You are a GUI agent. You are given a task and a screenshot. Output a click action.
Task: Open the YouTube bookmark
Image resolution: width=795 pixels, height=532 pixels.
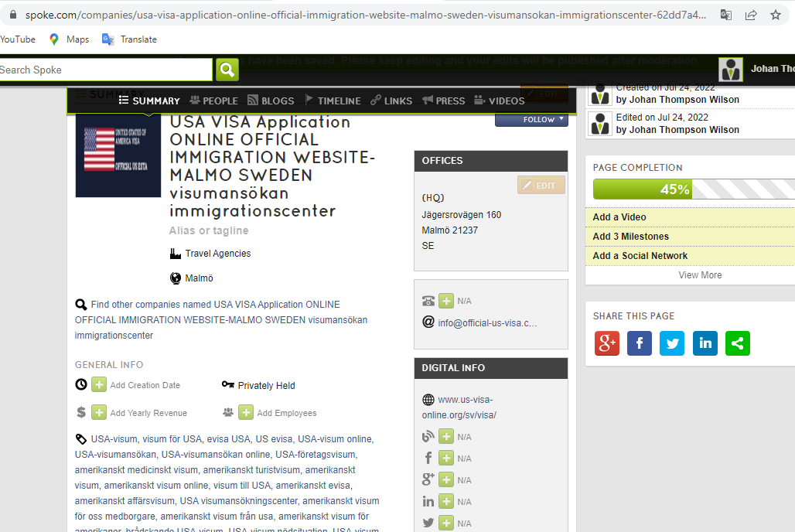[18, 39]
